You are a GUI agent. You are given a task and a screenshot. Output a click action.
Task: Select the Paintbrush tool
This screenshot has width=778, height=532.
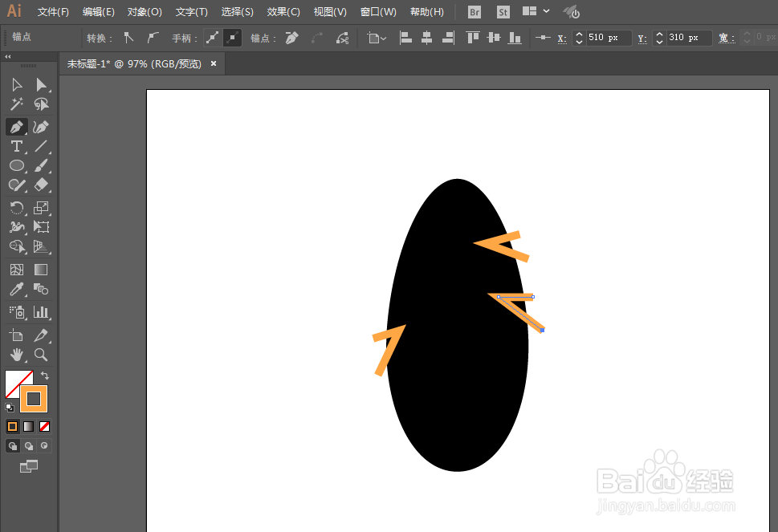pos(41,165)
